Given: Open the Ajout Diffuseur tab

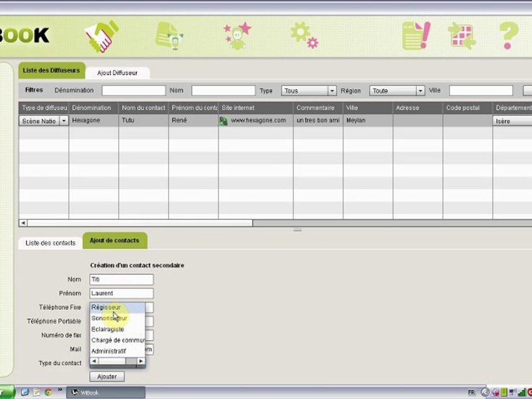Looking at the screenshot, I should (x=117, y=73).
